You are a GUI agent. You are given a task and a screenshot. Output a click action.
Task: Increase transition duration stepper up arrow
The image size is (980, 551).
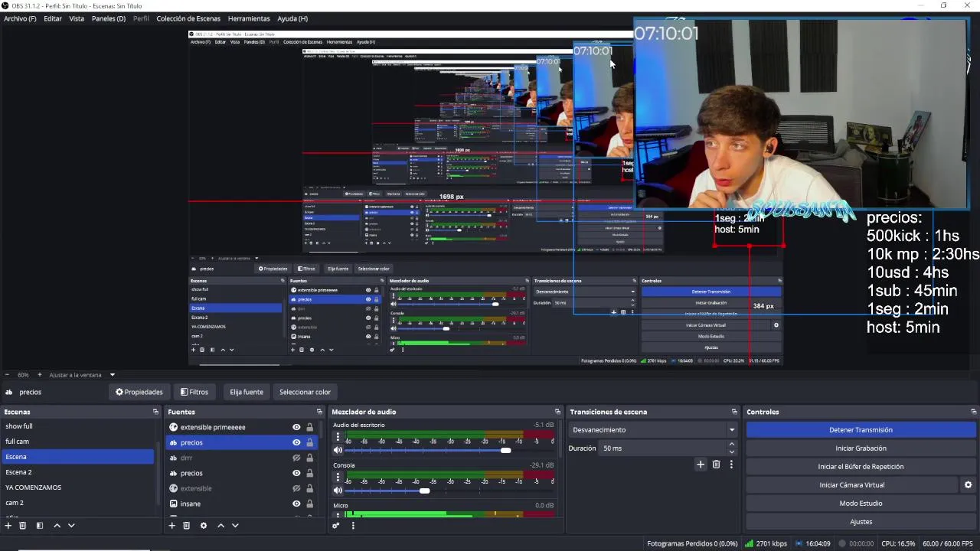[x=731, y=444]
